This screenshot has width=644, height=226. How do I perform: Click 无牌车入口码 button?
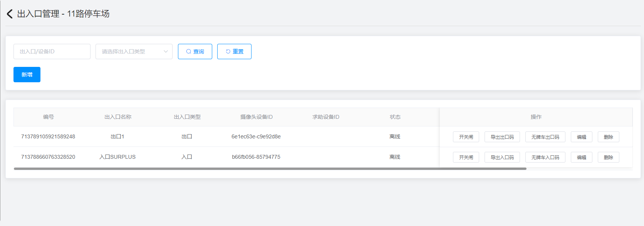pos(545,157)
